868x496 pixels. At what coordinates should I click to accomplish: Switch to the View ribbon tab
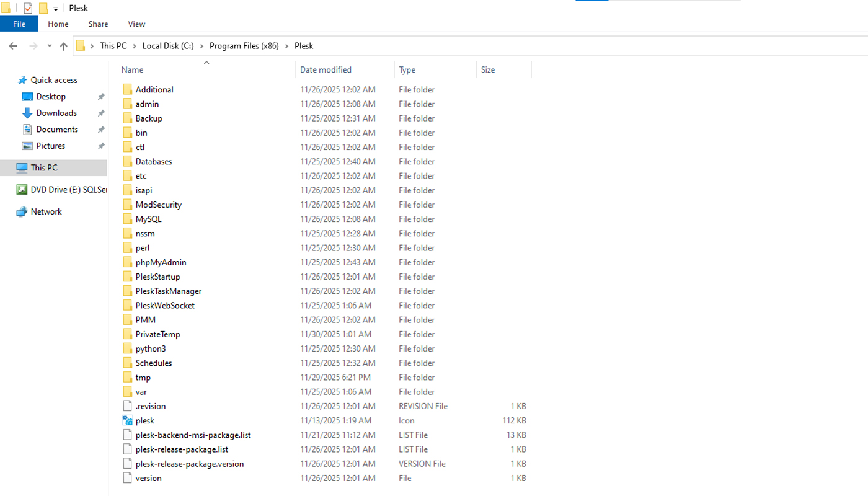pos(136,24)
